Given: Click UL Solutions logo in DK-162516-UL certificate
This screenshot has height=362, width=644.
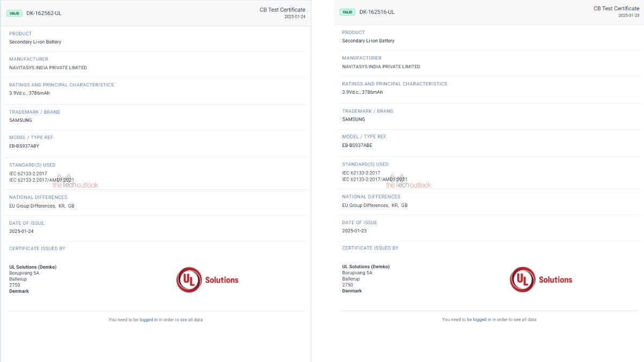Looking at the screenshot, I should 541,279.
